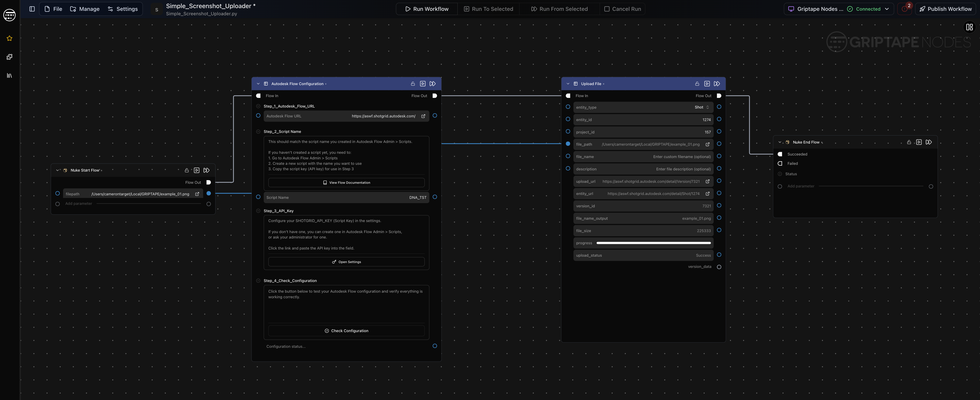Toggle the lock on Autodesk Flow Configuration
The height and width of the screenshot is (400, 980).
coord(413,84)
